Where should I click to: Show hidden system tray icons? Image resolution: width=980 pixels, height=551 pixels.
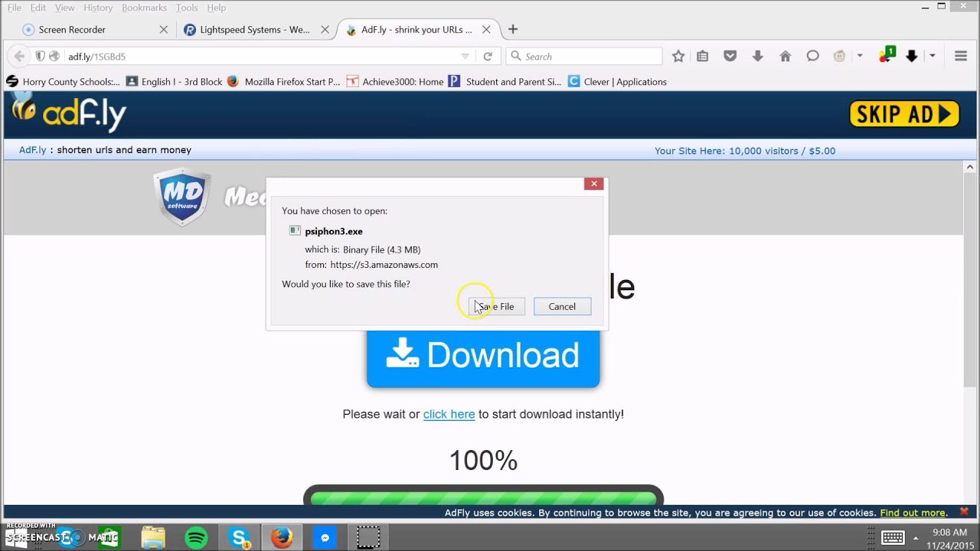pos(916,538)
